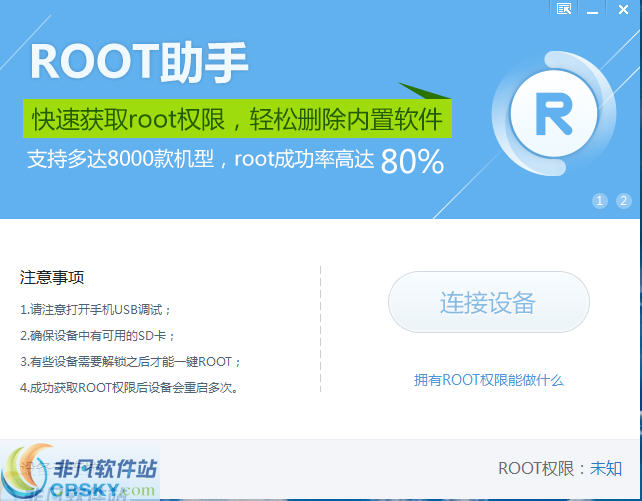Click the ROOT权限 status label

click(541, 468)
